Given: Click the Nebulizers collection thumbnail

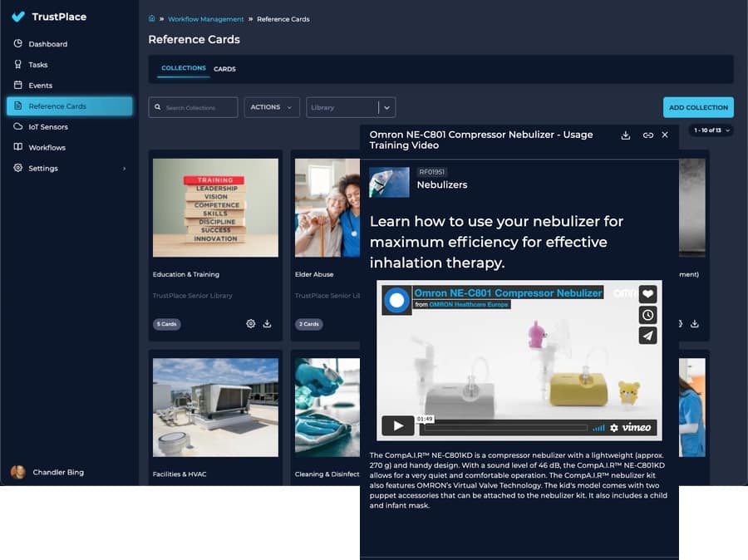Looking at the screenshot, I should (389, 182).
